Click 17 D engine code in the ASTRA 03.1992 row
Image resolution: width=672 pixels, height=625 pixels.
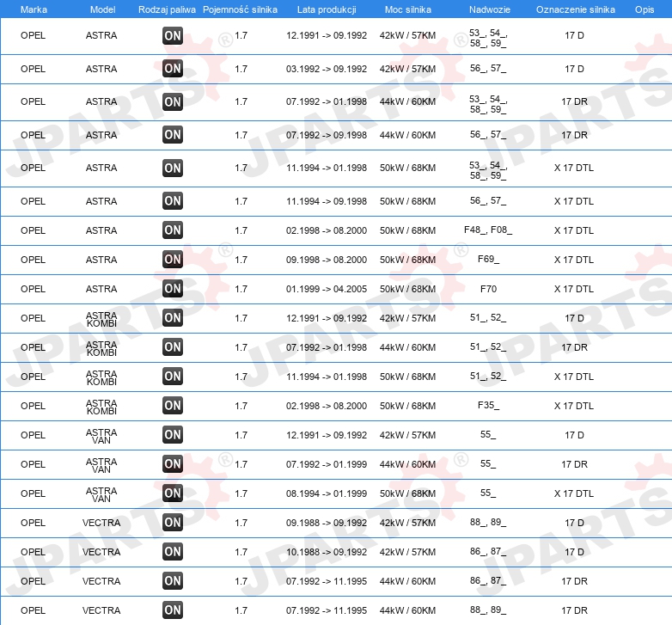click(574, 69)
